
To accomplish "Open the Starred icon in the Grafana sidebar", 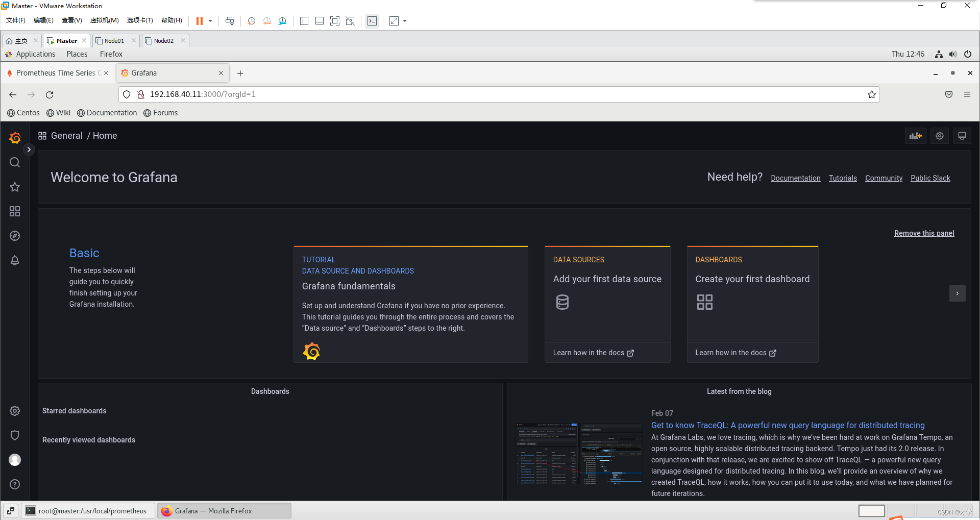I will 15,187.
